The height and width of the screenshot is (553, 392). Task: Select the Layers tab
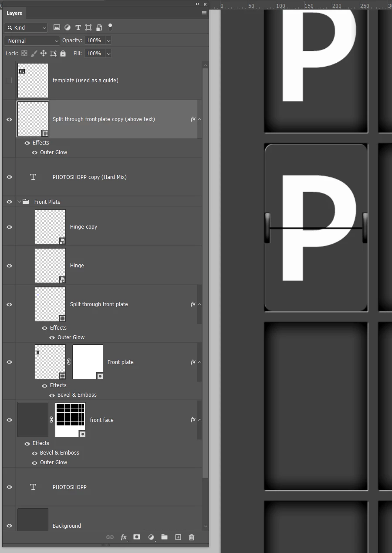click(x=14, y=13)
